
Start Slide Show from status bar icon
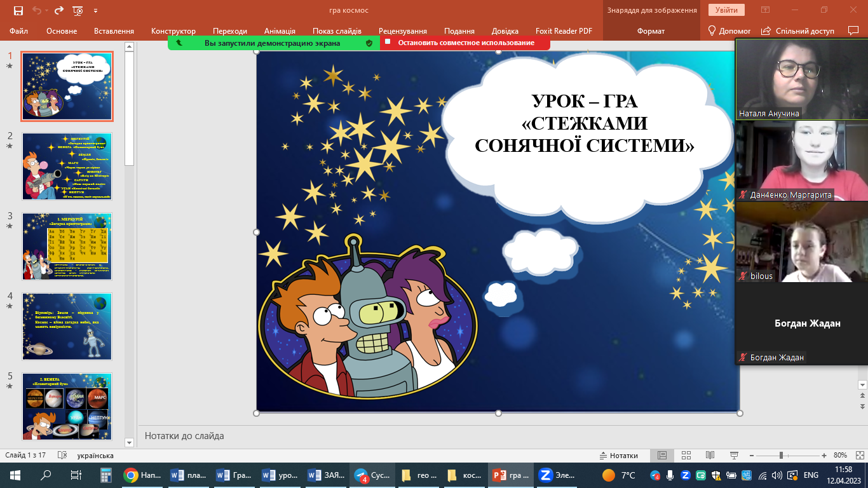[x=735, y=456]
